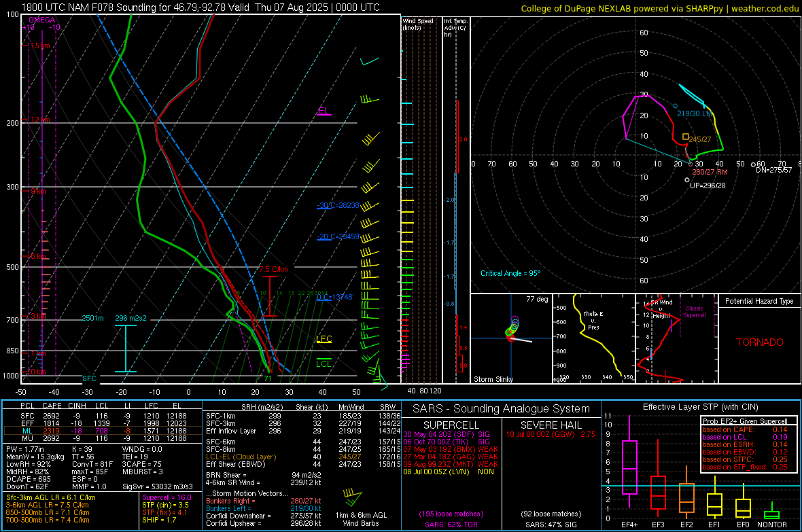Click 'Prob EF2+ Given Supercell' header
The height and width of the screenshot is (532, 802).
pyautogui.click(x=745, y=421)
